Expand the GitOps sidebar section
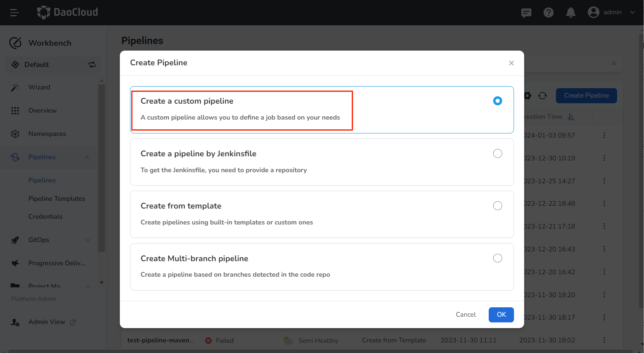This screenshot has width=644, height=353. click(88, 240)
